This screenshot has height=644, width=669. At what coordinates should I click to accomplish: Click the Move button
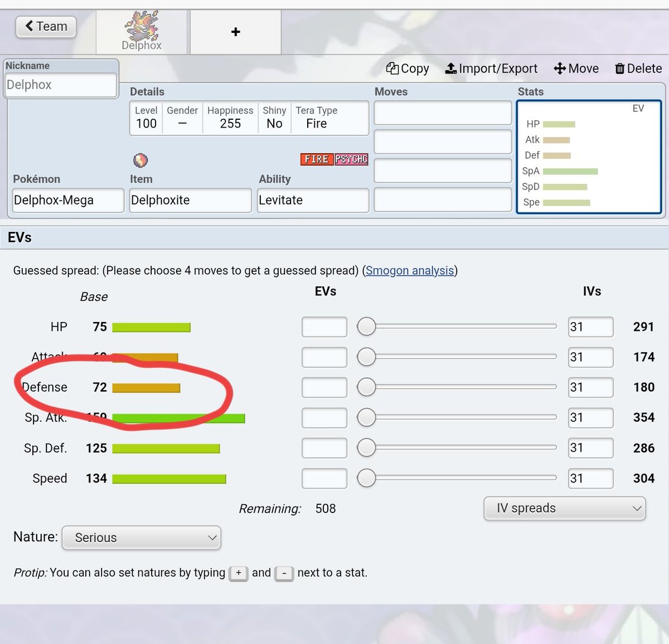point(576,69)
